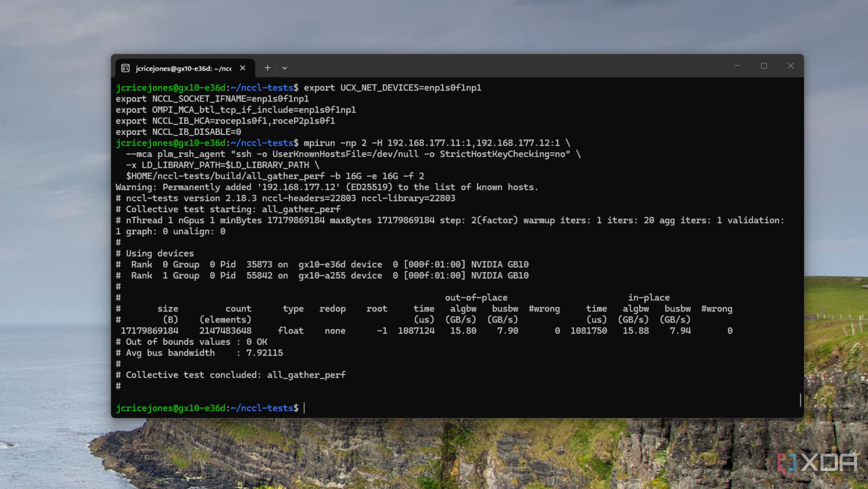868x489 pixels.
Task: Click the terminal tab profile icon
Action: point(125,68)
